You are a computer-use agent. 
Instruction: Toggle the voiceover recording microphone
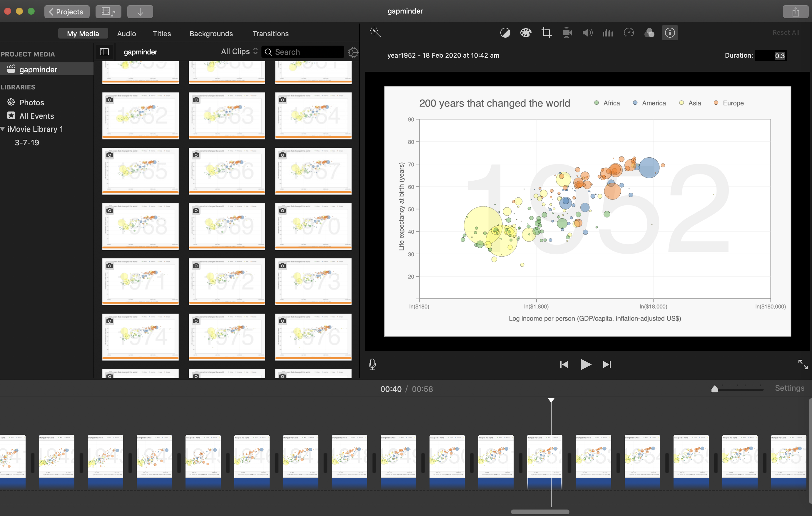tap(372, 364)
